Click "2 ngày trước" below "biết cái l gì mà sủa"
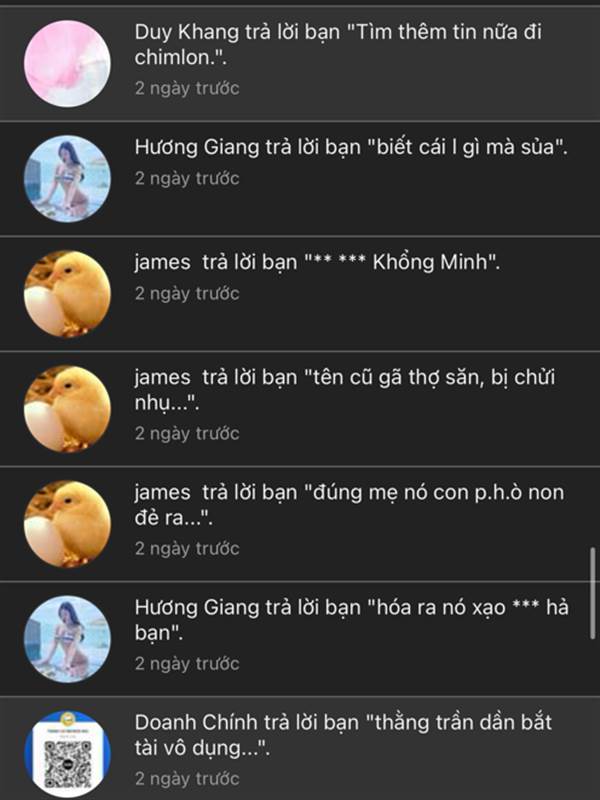This screenshot has width=600, height=800. tap(187, 178)
